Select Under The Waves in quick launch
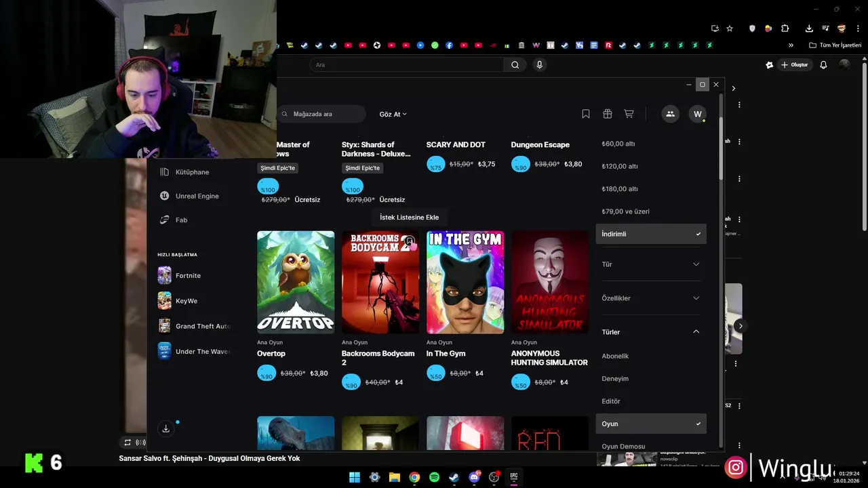 click(203, 352)
